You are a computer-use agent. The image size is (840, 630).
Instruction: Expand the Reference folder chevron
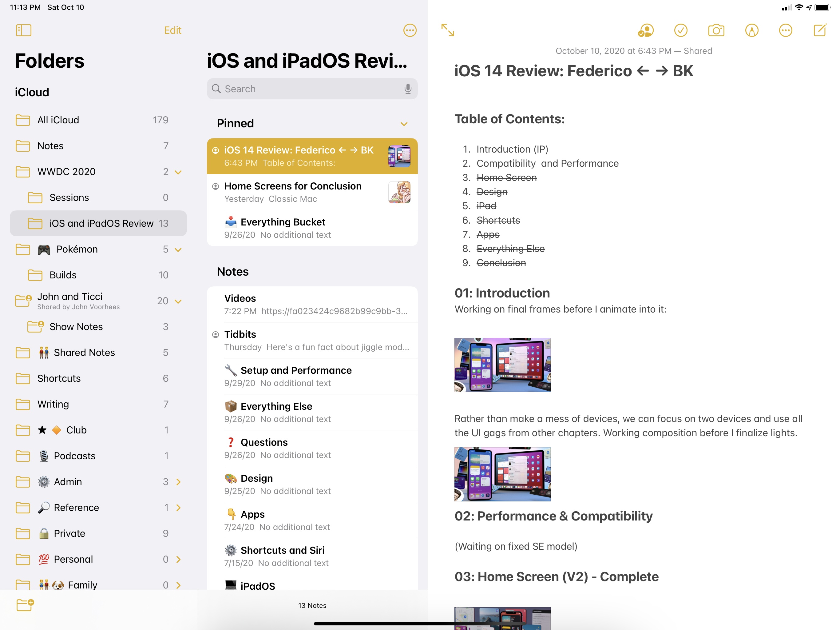(x=178, y=508)
